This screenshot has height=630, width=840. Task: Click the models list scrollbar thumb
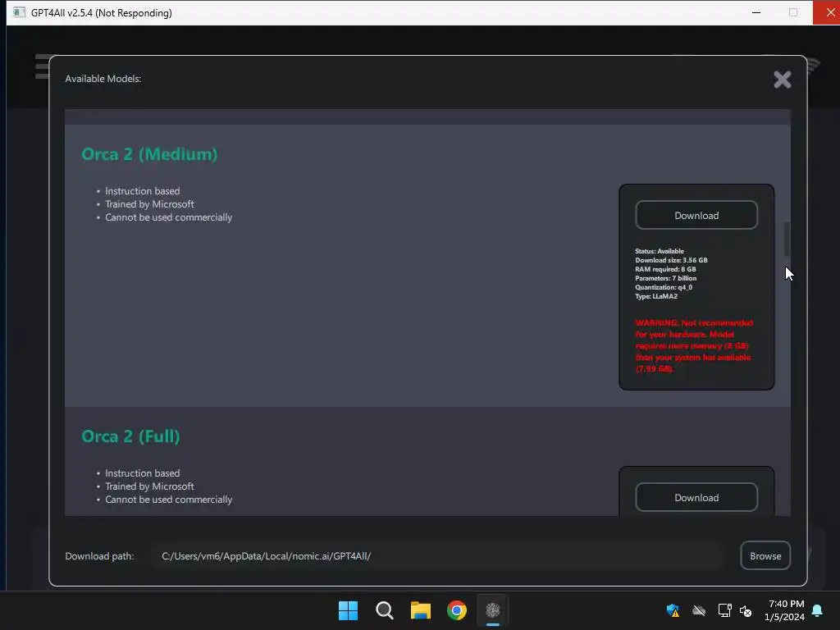(787, 240)
